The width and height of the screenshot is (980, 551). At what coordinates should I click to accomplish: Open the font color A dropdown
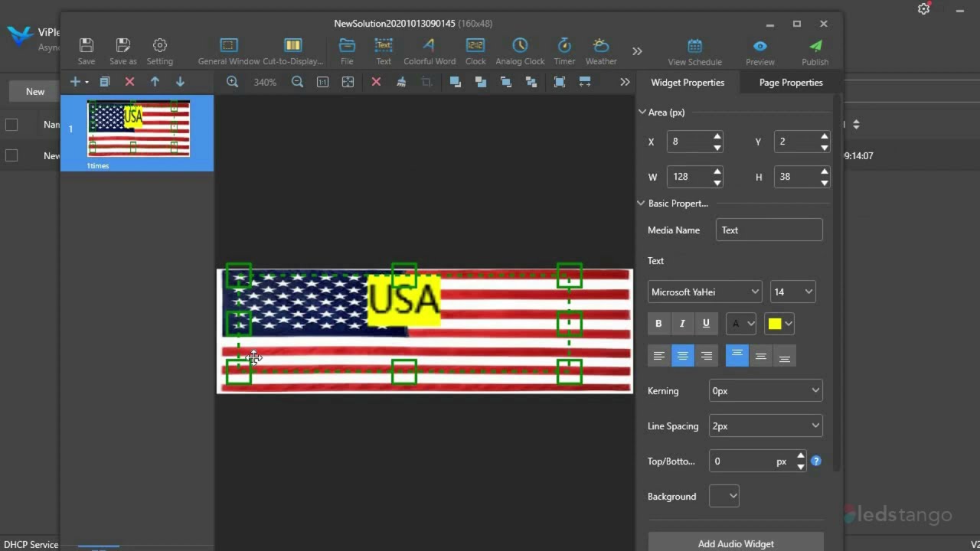pyautogui.click(x=741, y=324)
